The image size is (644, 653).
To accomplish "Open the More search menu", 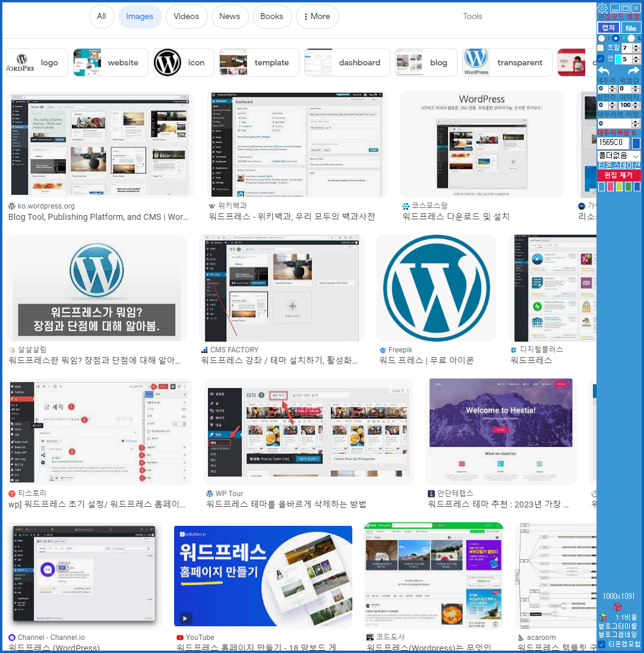I will click(317, 16).
